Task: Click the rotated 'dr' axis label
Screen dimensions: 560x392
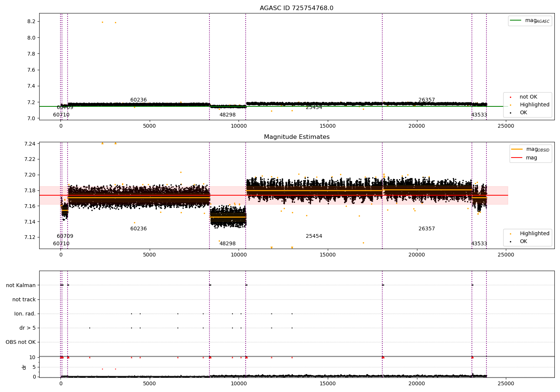Action: 24,367
